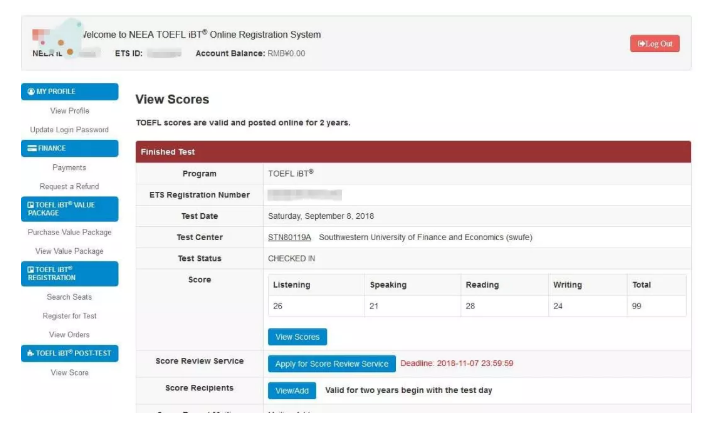Screen dimensions: 716x426
Task: Click the blurred ETS Registration Number value
Action: (305, 195)
